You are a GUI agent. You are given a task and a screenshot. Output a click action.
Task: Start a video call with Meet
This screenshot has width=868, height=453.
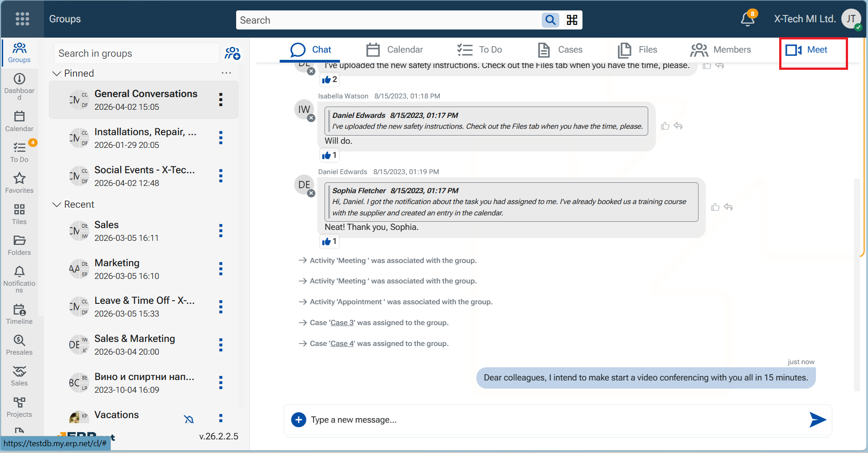point(807,50)
